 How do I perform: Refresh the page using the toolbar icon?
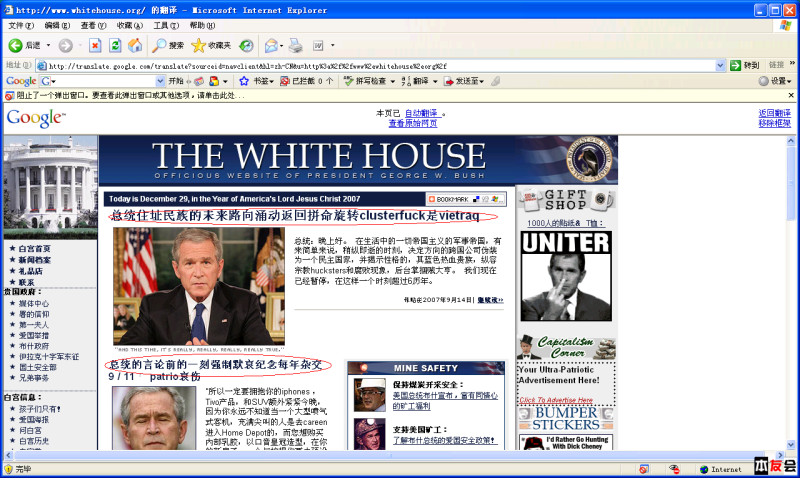pos(115,46)
